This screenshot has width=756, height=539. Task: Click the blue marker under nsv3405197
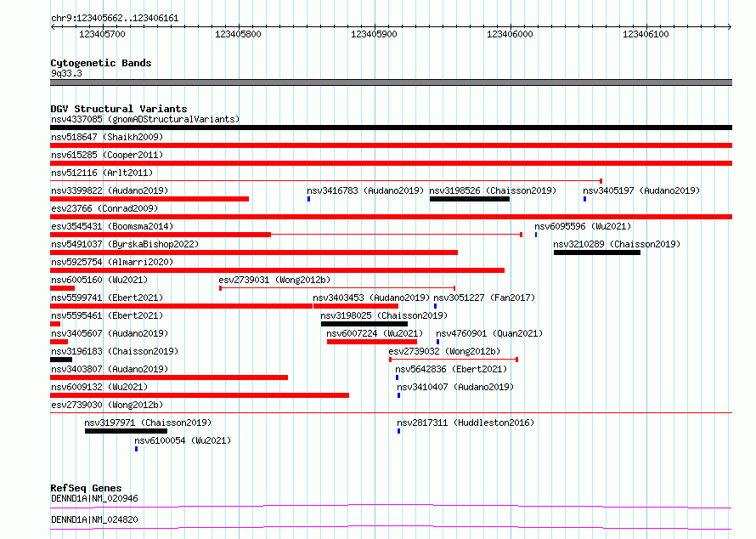point(585,199)
